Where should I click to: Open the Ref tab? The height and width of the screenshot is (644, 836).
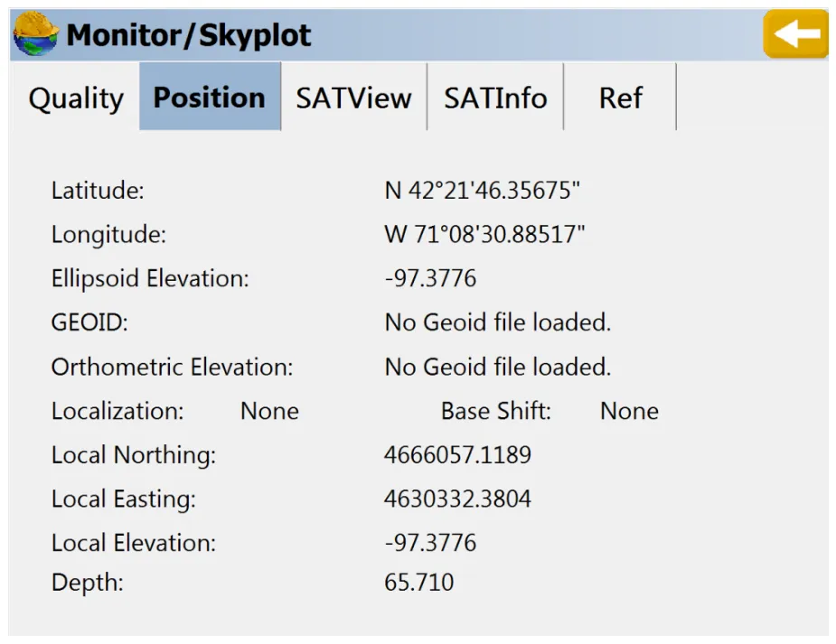click(x=620, y=98)
